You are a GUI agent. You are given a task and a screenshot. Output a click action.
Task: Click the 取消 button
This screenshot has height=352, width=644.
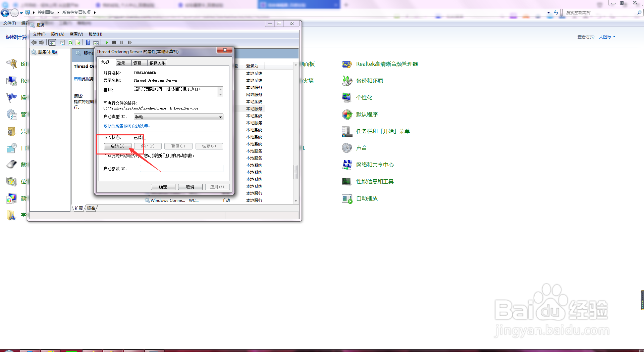[x=190, y=187]
